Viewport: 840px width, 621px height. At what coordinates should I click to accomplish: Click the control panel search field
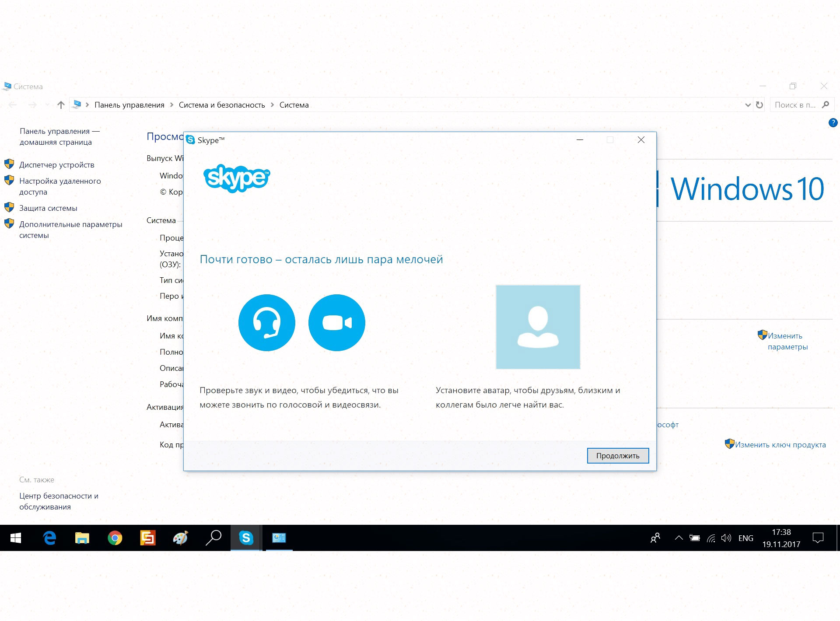pyautogui.click(x=795, y=105)
